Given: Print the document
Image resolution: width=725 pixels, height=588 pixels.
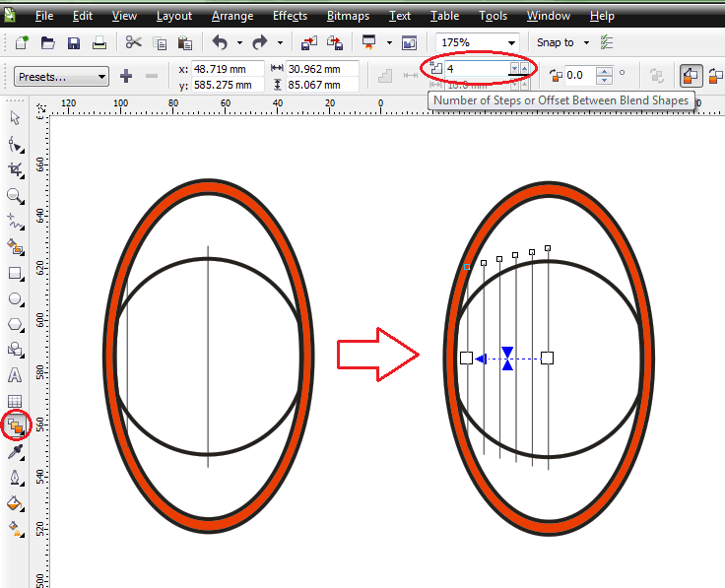Looking at the screenshot, I should coord(99,43).
